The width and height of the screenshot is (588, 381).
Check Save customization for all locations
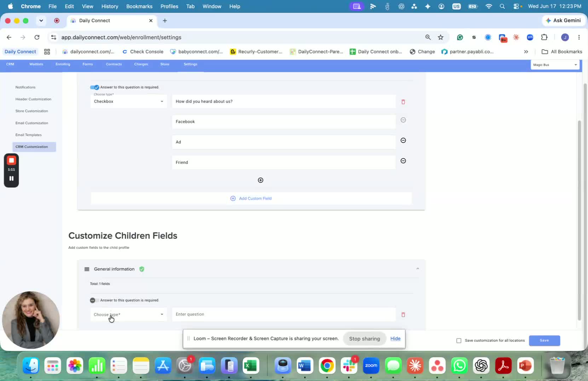point(459,341)
